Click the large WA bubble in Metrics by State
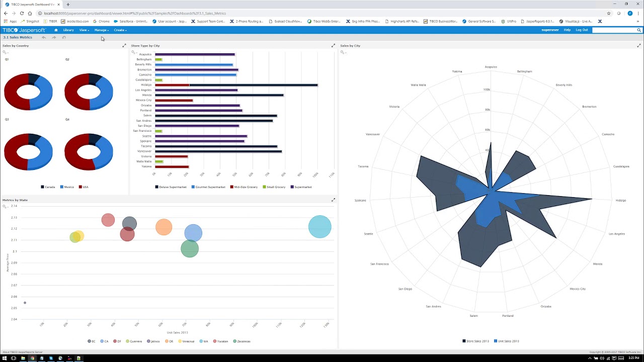This screenshot has height=362, width=644. 320,226
